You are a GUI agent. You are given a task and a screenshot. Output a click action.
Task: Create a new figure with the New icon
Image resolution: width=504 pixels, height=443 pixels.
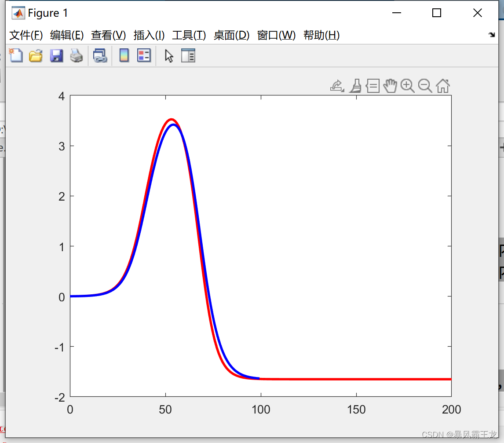coord(16,56)
